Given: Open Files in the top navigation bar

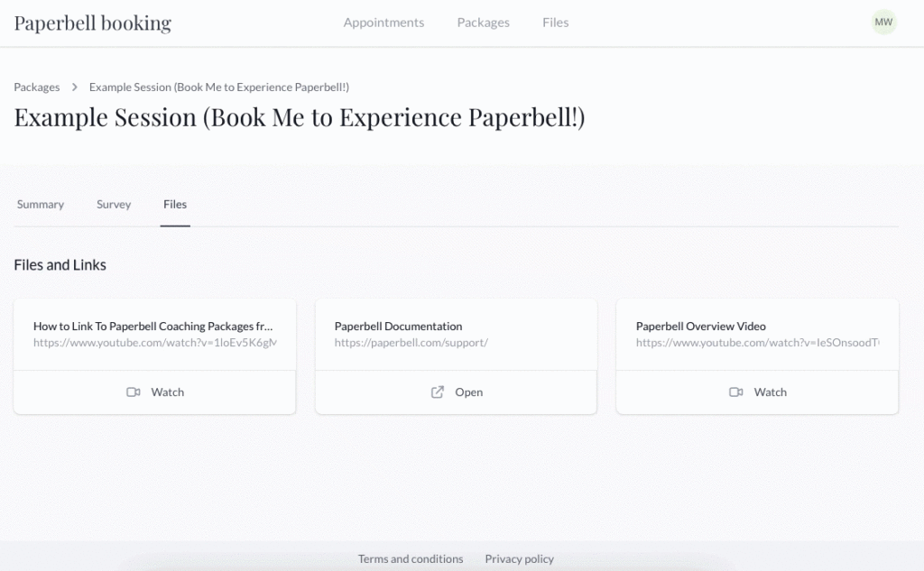Looking at the screenshot, I should (556, 23).
